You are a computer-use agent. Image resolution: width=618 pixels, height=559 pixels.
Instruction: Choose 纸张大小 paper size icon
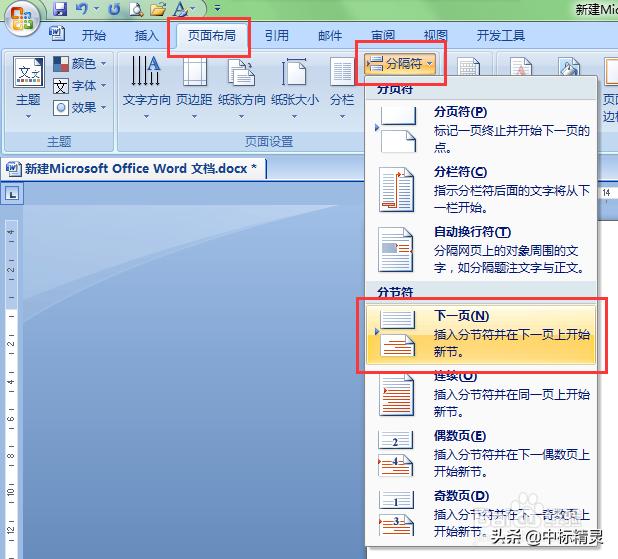(294, 72)
